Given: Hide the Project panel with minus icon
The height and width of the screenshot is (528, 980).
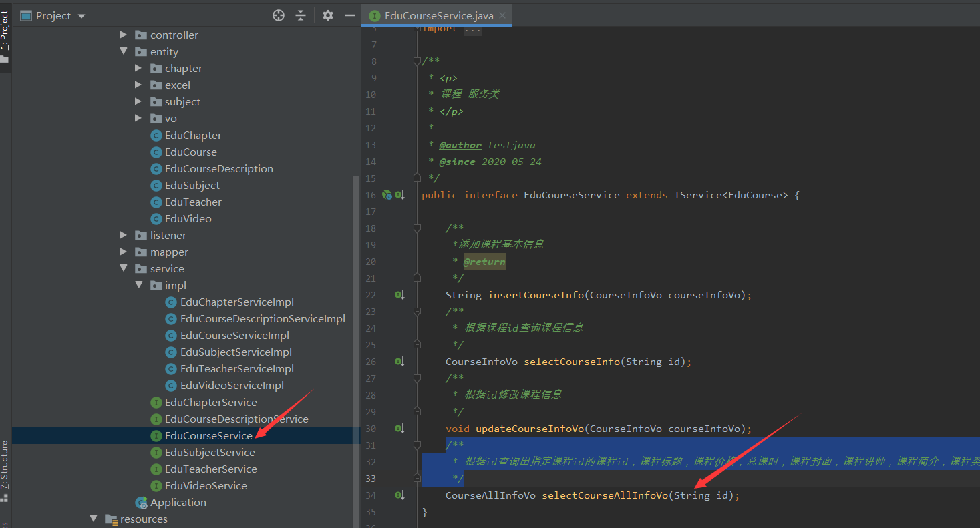Looking at the screenshot, I should (x=349, y=15).
